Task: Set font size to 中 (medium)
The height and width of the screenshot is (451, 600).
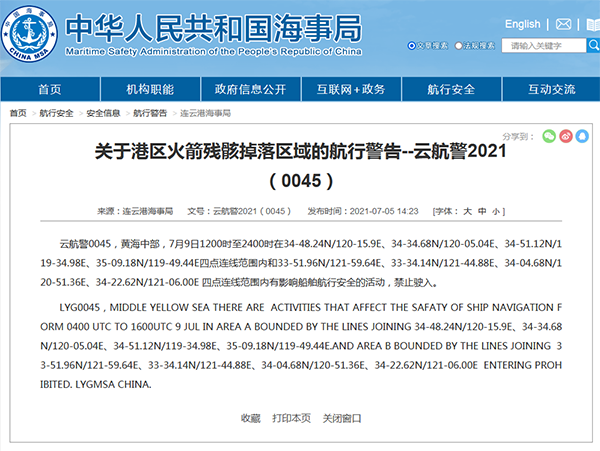Action: pyautogui.click(x=482, y=211)
